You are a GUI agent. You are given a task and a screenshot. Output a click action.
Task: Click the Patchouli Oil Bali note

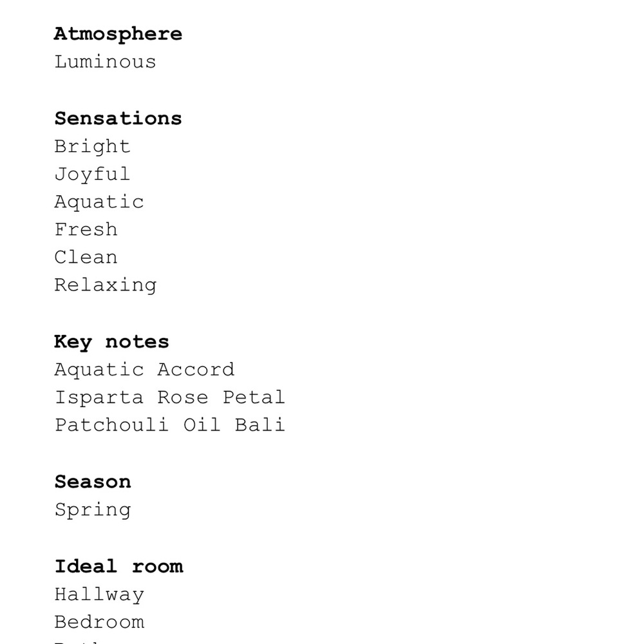click(x=169, y=425)
